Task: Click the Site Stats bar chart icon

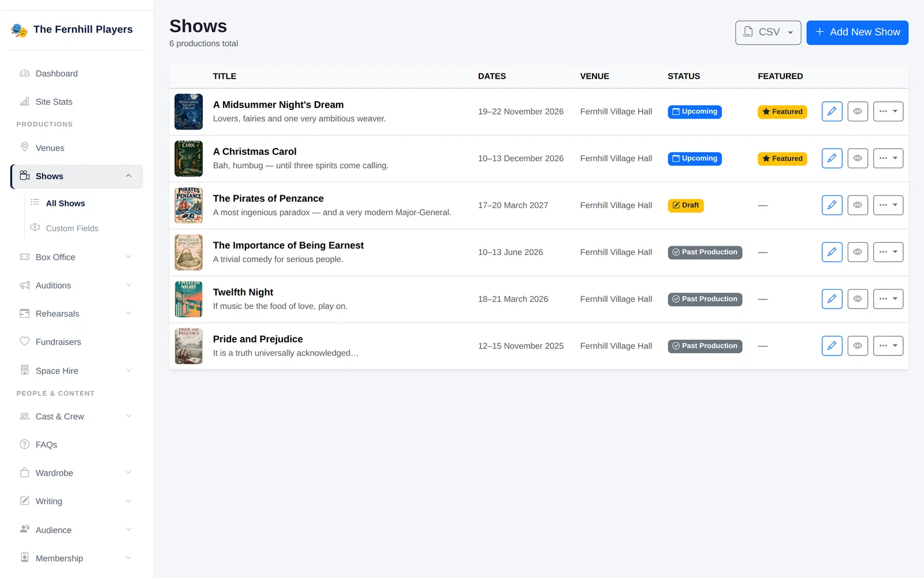Action: click(25, 102)
